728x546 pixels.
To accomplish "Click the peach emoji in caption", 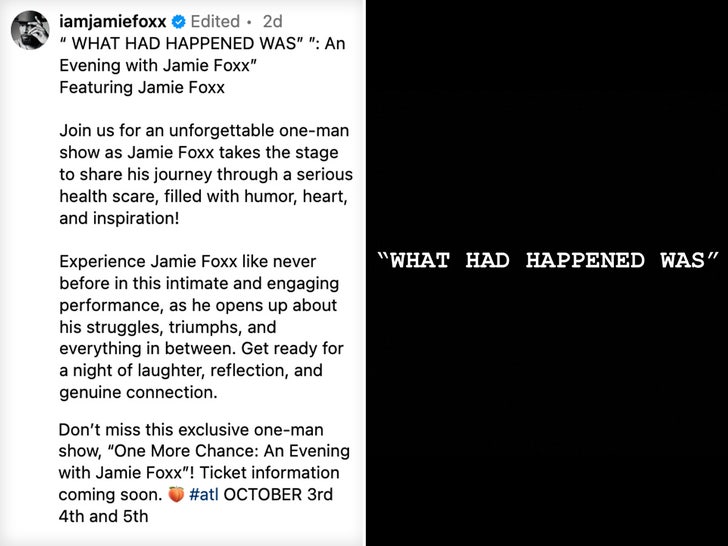I will tap(175, 494).
